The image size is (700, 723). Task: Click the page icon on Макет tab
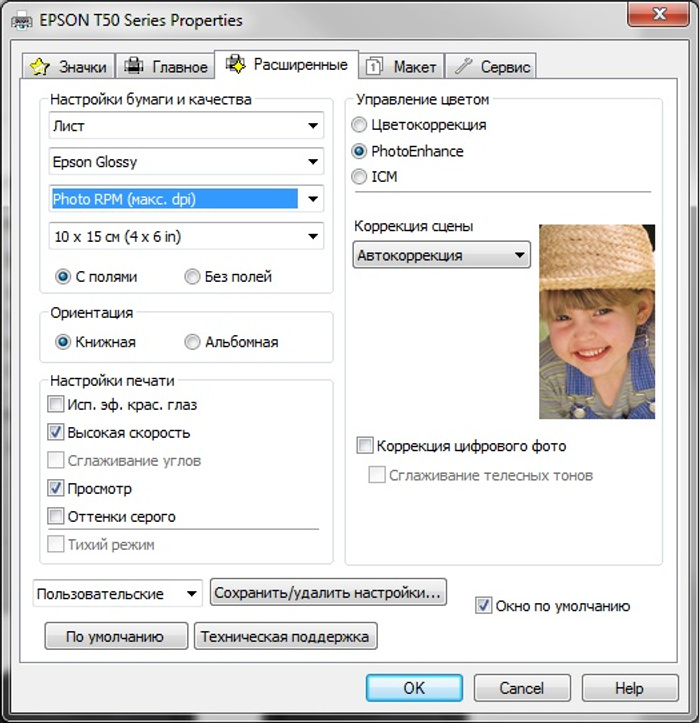coord(374,67)
